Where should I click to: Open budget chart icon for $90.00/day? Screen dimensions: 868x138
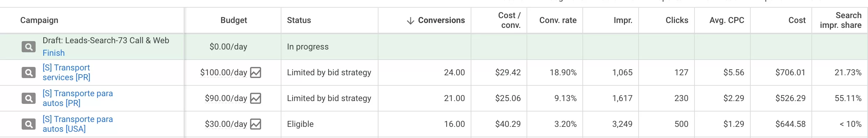coord(256,98)
